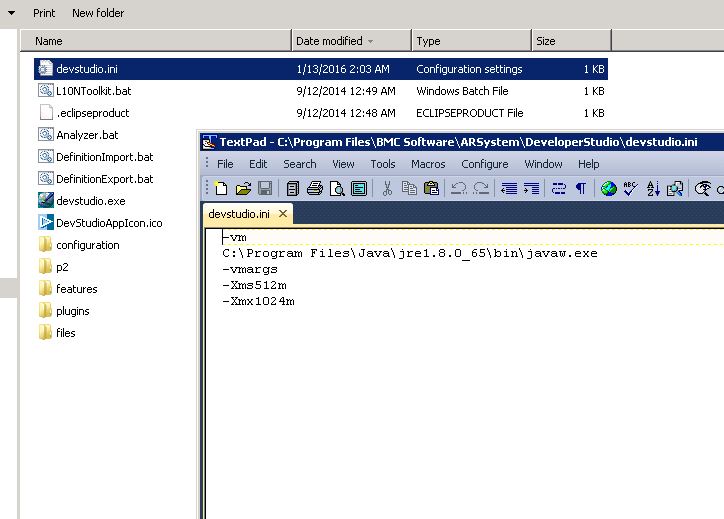Screen dimensions: 724x519
Task: Click the Name column header
Action: click(x=48, y=41)
